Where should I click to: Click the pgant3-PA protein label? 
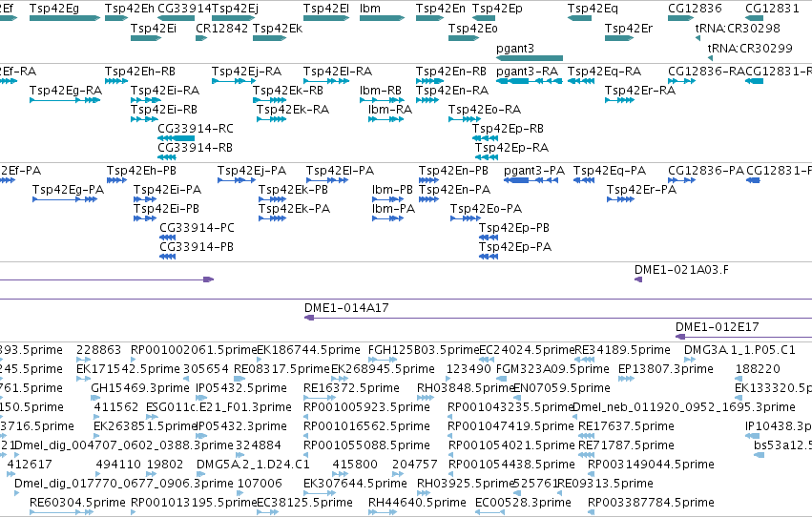pyautogui.click(x=534, y=171)
